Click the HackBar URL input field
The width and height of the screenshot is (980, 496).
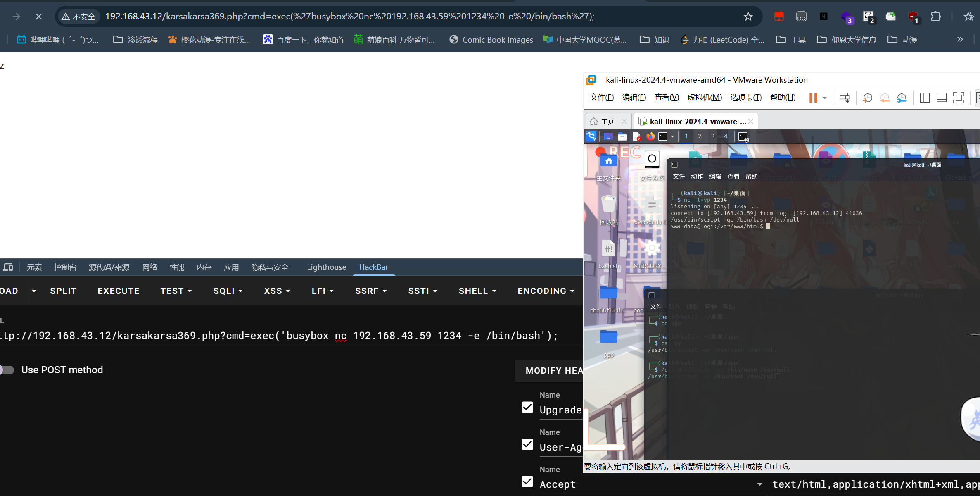(291, 336)
